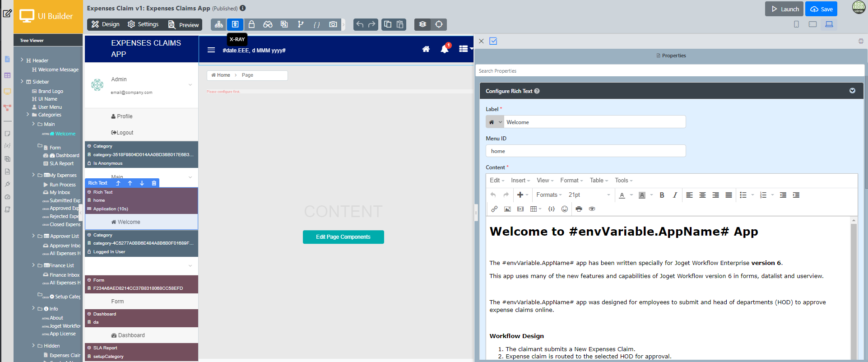Open the Formats dropdown
This screenshot has height=362, width=868.
pos(549,195)
